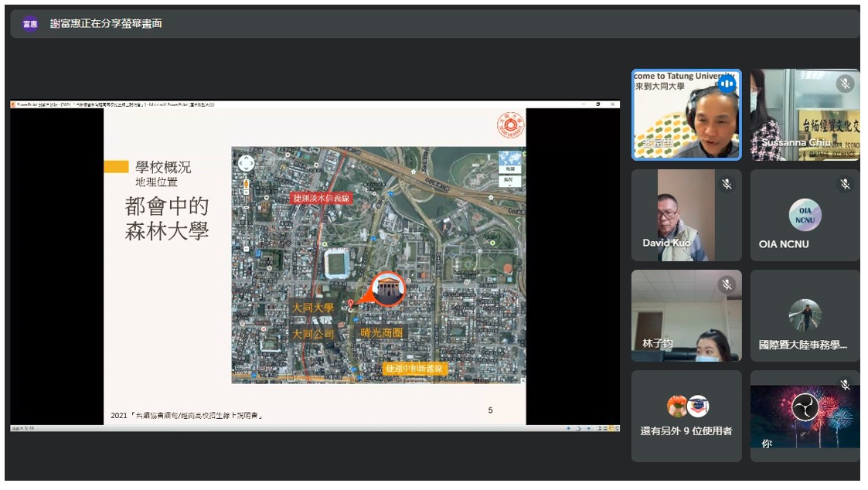This screenshot has height=490, width=868.
Task: Click the 捷運淡水信義線 red label
Action: pos(321,198)
